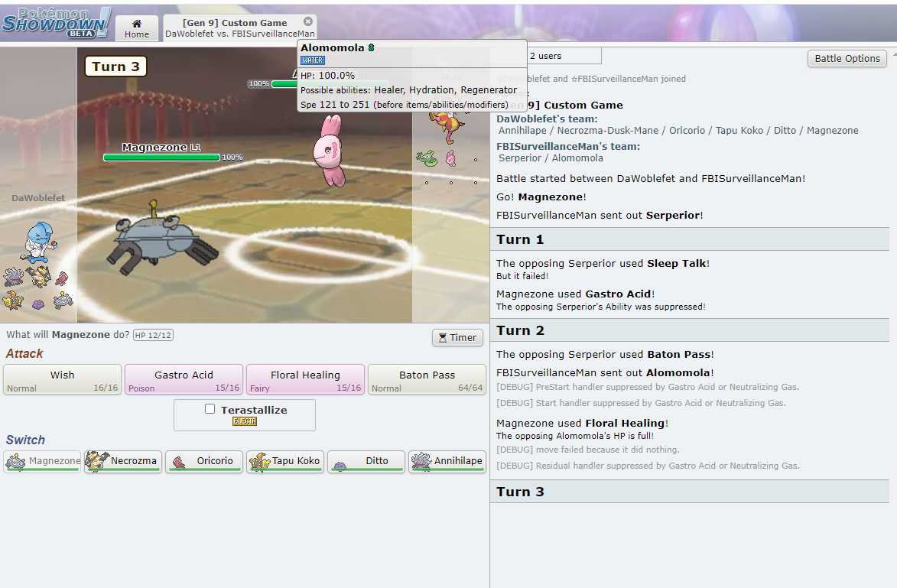
Task: Click 'Magnezone used Floral Healing!' log line
Action: click(x=582, y=424)
